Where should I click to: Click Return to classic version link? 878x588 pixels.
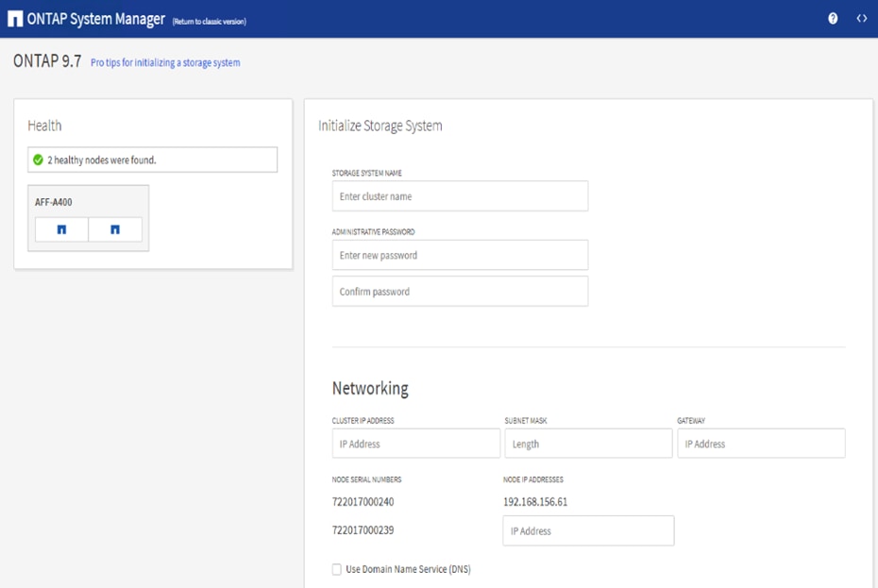tap(209, 22)
